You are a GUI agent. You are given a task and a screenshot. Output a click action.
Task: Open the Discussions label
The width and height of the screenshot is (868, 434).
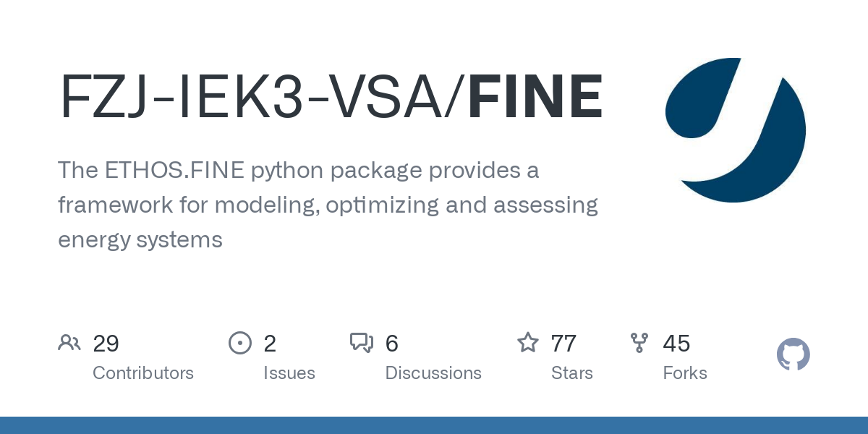pyautogui.click(x=433, y=373)
